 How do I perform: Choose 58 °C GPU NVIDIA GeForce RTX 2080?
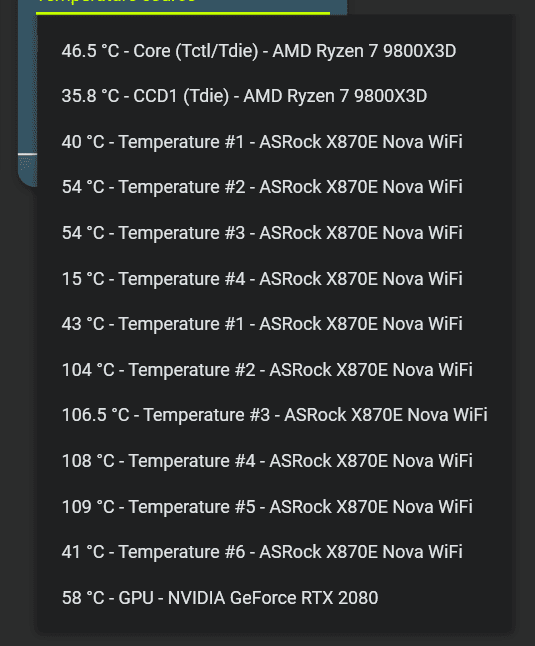point(275,598)
